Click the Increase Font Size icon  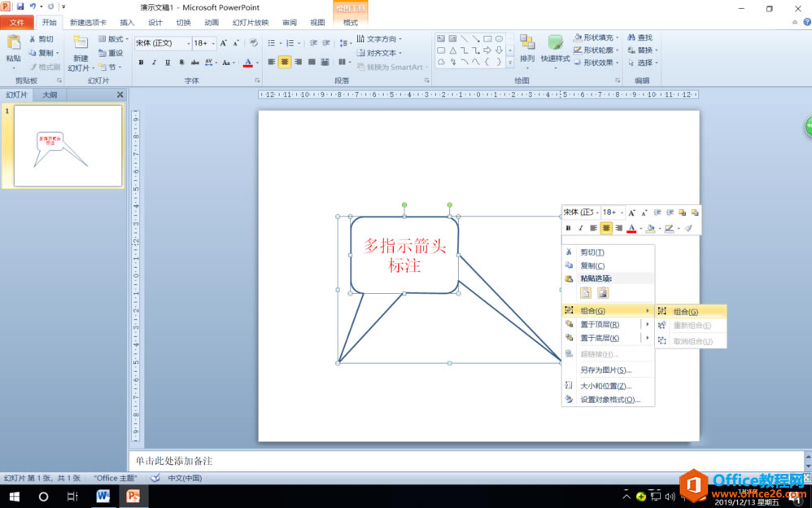pyautogui.click(x=224, y=42)
